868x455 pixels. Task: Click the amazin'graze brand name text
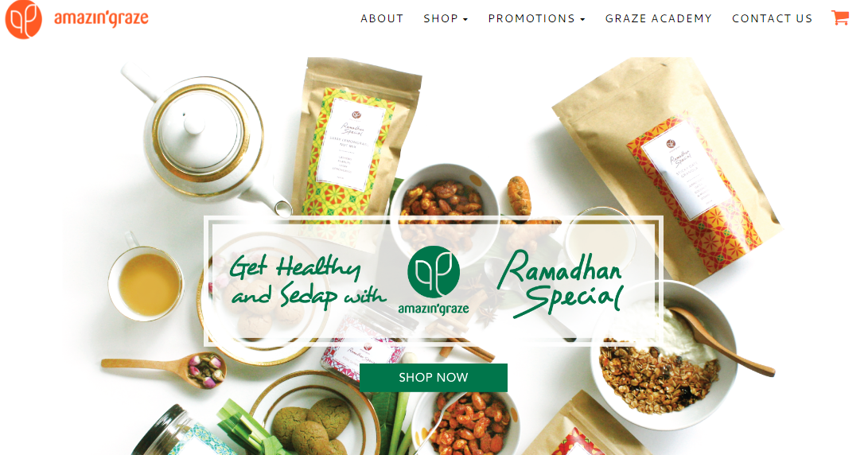[x=101, y=18]
